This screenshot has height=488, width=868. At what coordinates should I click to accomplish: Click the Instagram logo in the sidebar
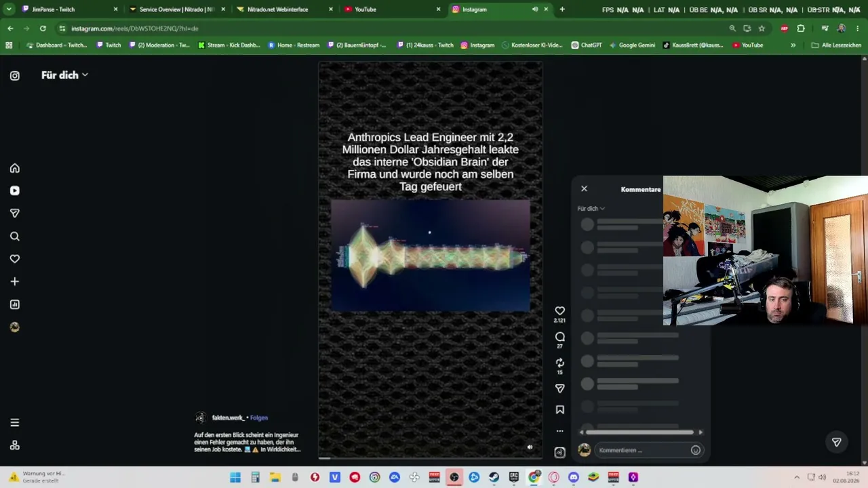15,76
